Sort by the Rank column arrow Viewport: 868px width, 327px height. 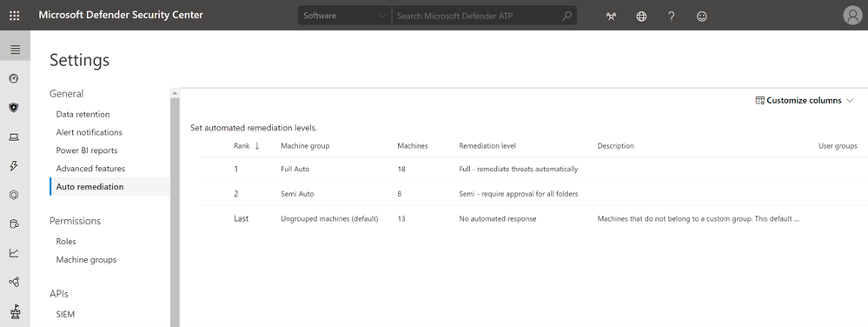(257, 146)
